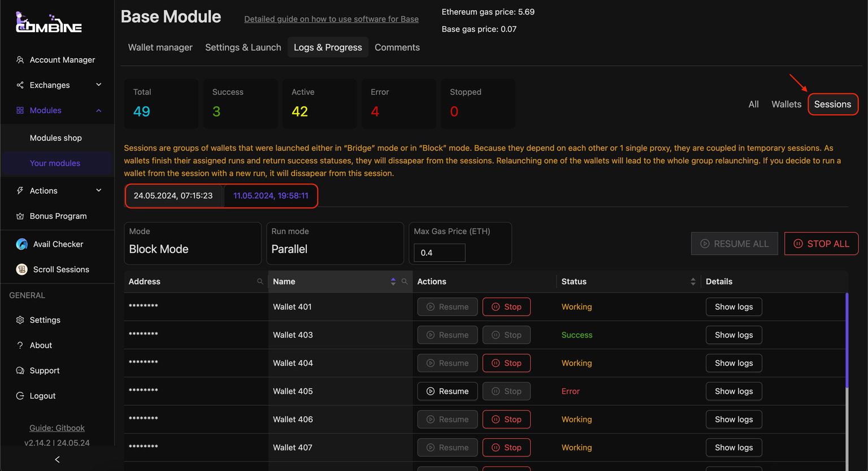Switch to Wallets view filter

point(786,104)
